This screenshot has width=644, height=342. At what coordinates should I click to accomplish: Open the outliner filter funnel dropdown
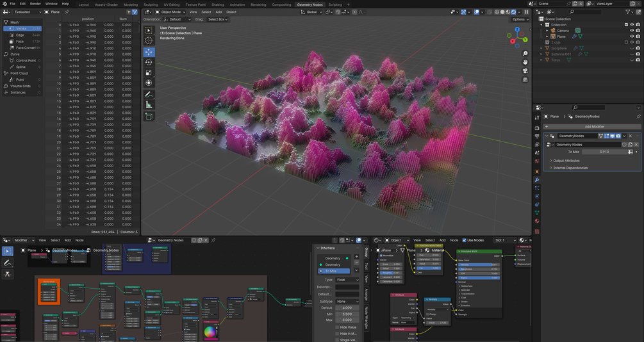631,12
